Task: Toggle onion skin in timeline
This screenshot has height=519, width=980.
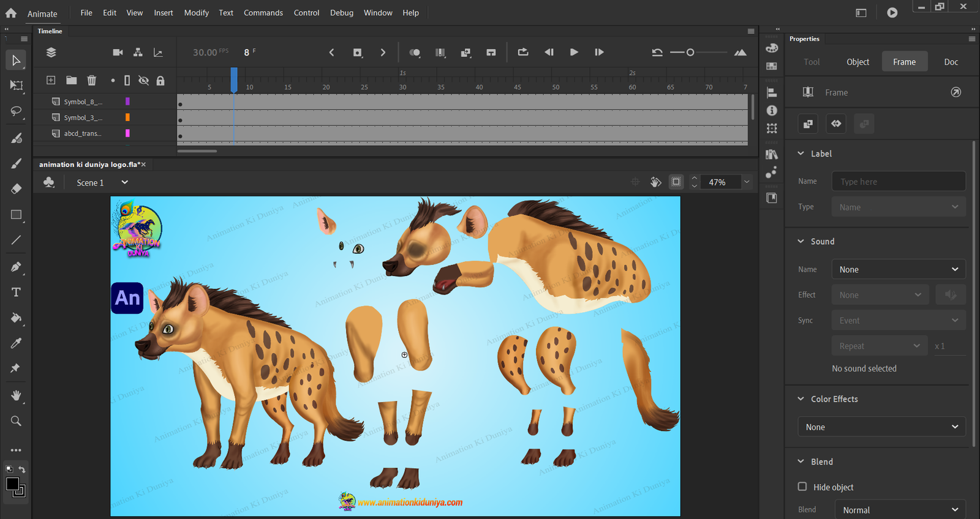Action: [x=415, y=53]
